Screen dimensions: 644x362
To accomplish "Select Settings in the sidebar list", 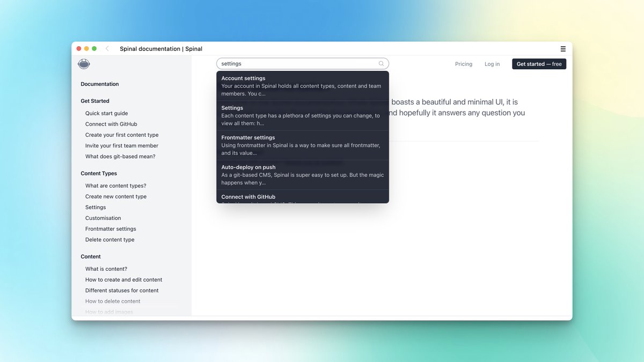I will (x=96, y=207).
